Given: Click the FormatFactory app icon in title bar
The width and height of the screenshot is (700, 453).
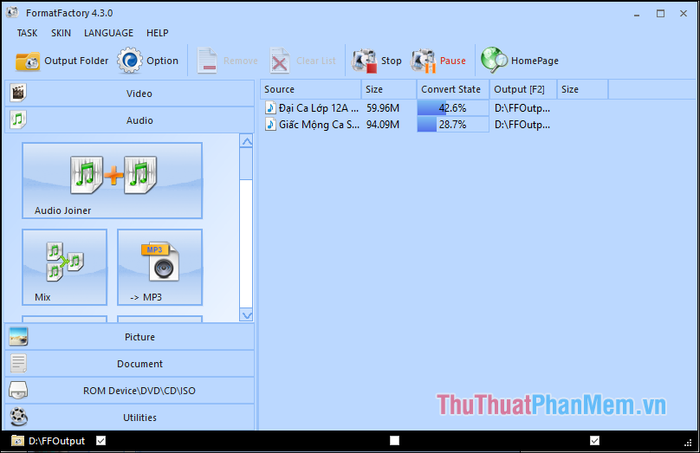Looking at the screenshot, I should pyautogui.click(x=12, y=12).
